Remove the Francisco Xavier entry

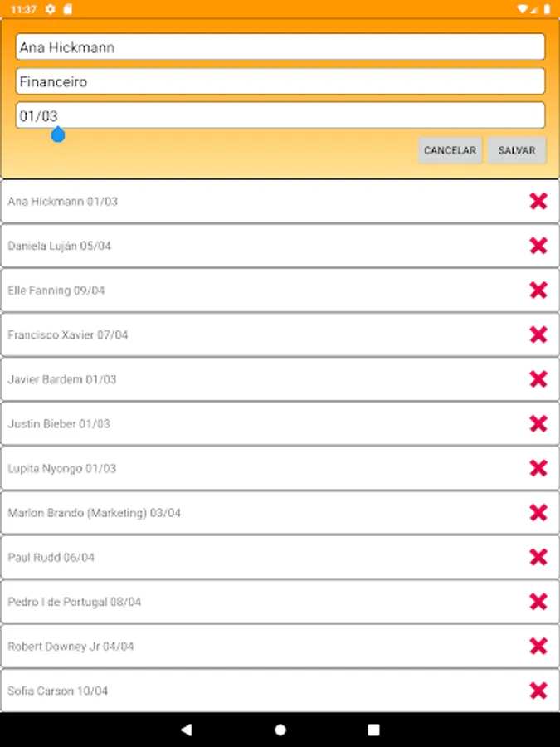coord(538,334)
